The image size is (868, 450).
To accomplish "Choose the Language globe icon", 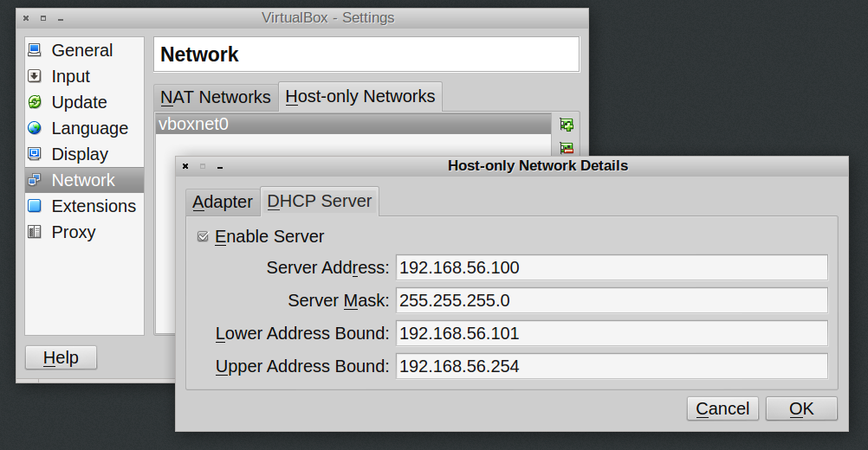I will click(x=35, y=128).
